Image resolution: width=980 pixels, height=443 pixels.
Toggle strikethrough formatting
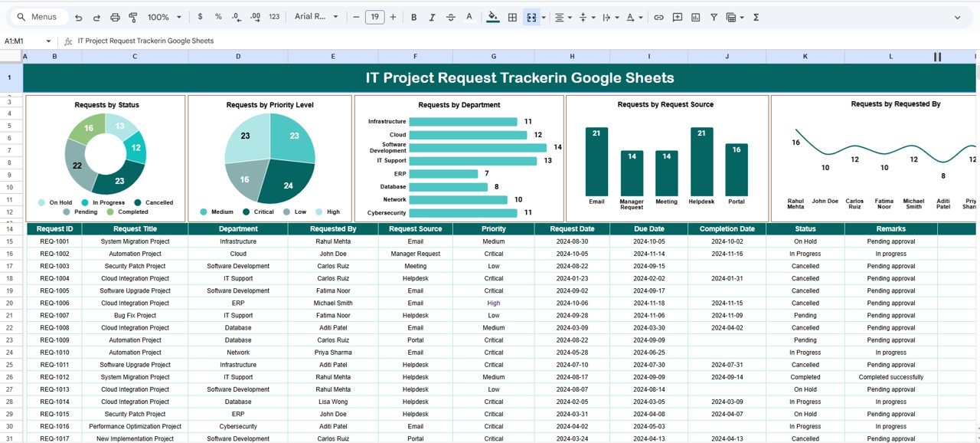coord(450,16)
